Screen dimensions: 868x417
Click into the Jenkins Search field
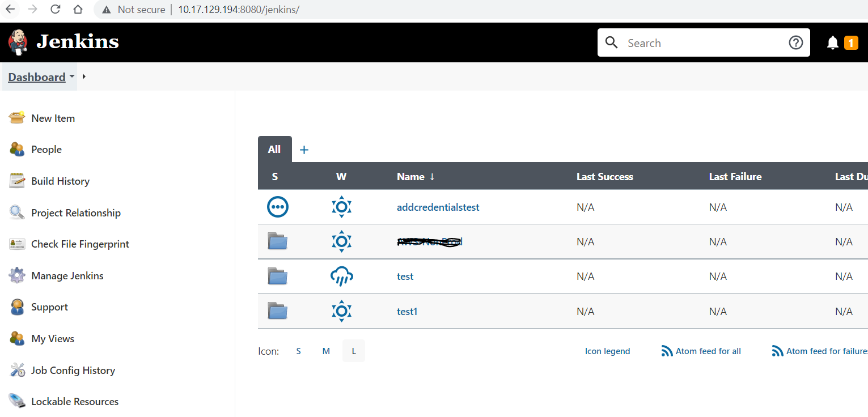[704, 43]
